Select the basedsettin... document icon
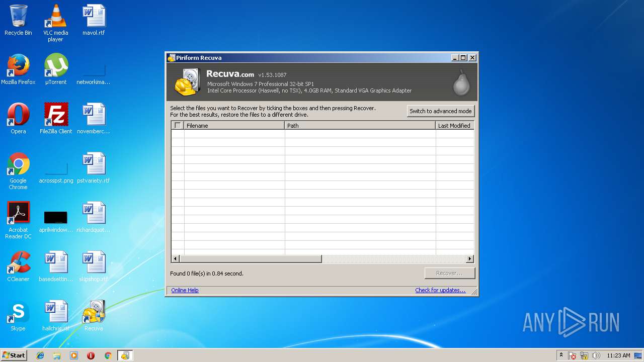The height and width of the screenshot is (362, 644). pyautogui.click(x=56, y=266)
